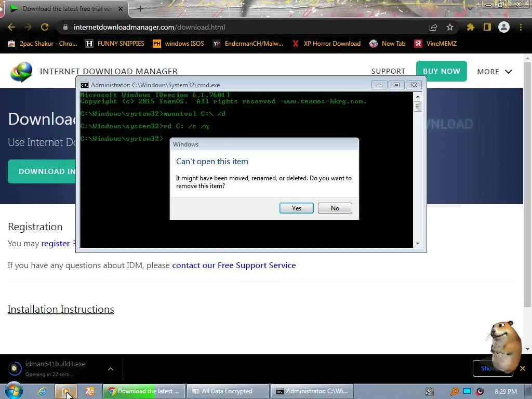Click the cmd.exe title bar icon
This screenshot has width=532, height=399.
point(85,85)
